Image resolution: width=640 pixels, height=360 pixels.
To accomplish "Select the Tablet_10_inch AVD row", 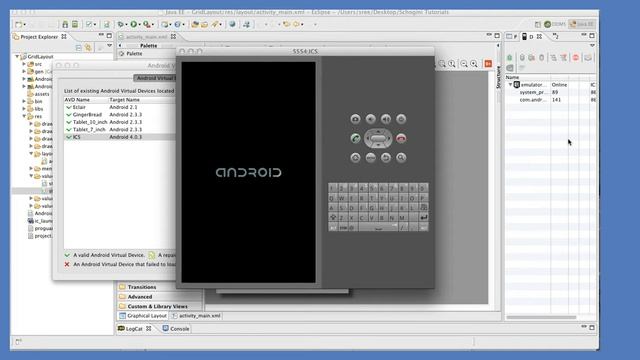I will 120,122.
